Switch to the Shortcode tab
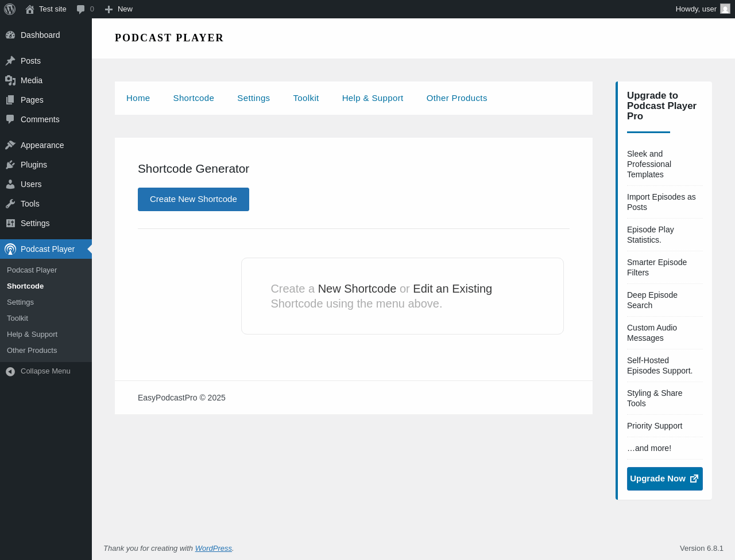735x560 pixels. click(x=194, y=98)
